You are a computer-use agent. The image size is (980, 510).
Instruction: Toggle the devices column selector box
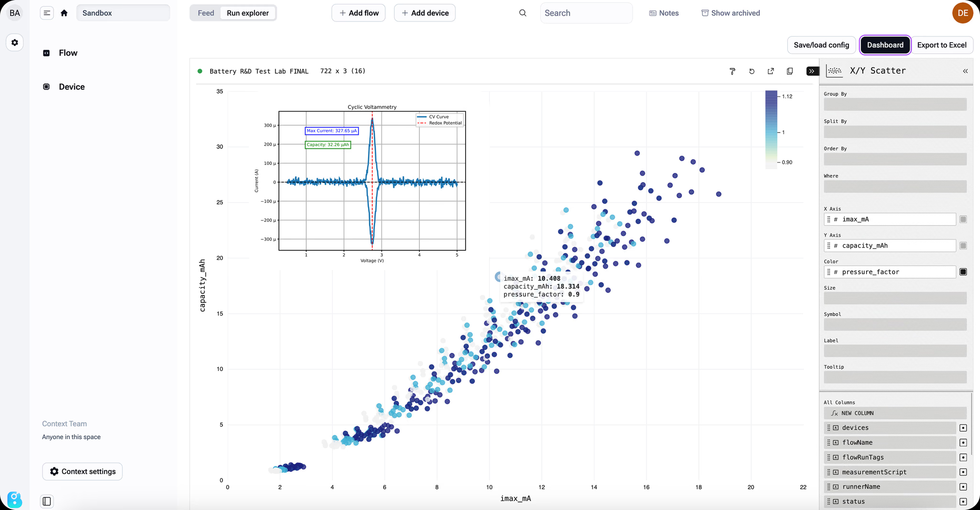(x=963, y=428)
